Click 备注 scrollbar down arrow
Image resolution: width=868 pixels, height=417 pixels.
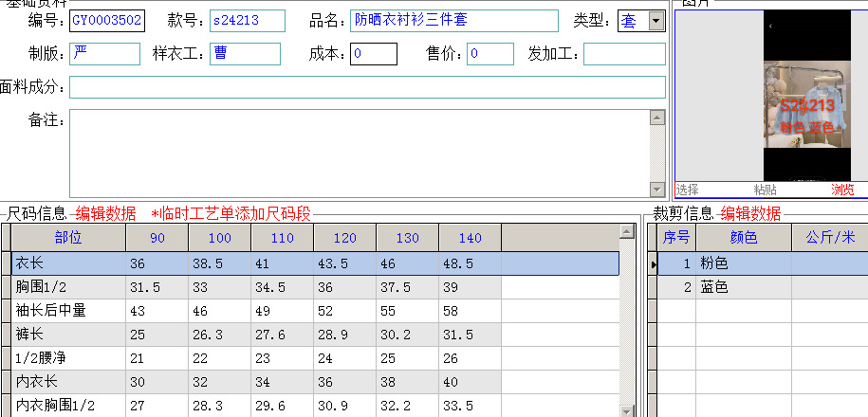pyautogui.click(x=657, y=190)
